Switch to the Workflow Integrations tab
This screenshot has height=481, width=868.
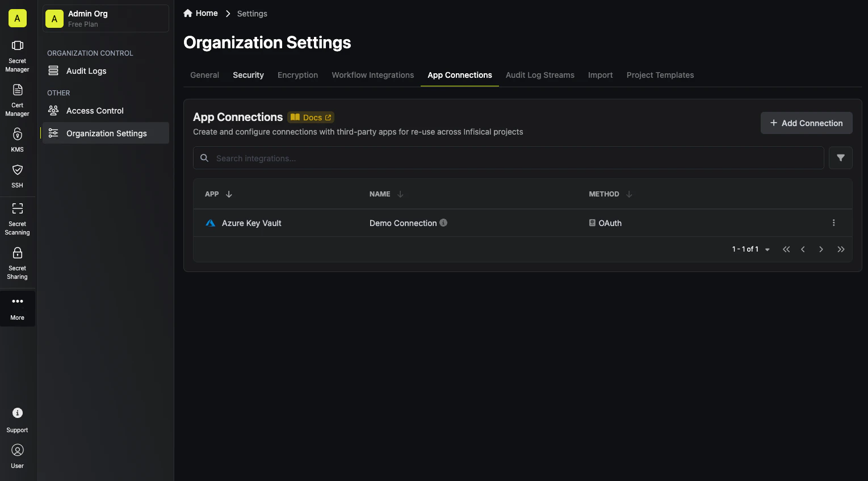373,75
